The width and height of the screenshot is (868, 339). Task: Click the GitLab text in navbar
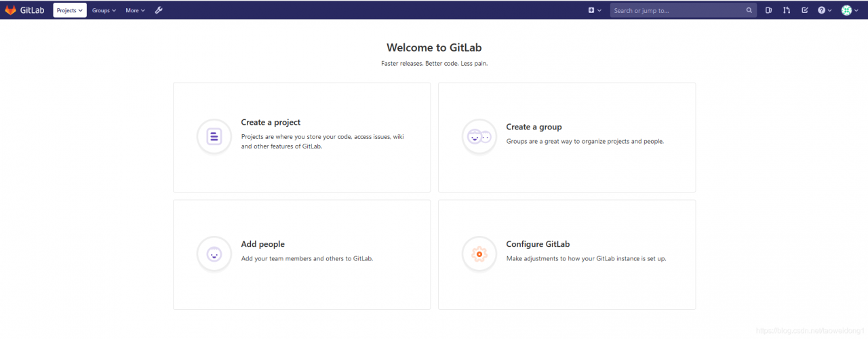33,10
